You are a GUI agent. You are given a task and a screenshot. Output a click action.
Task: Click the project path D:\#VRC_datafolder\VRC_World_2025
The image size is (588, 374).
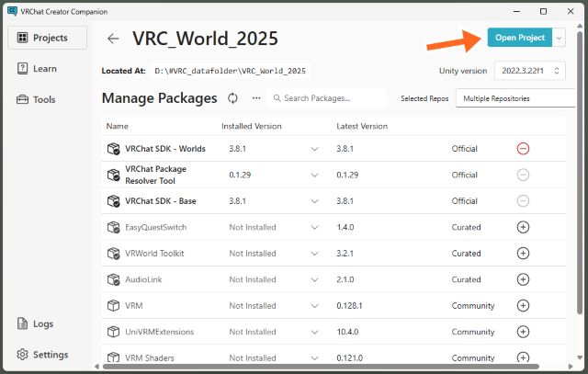point(230,71)
